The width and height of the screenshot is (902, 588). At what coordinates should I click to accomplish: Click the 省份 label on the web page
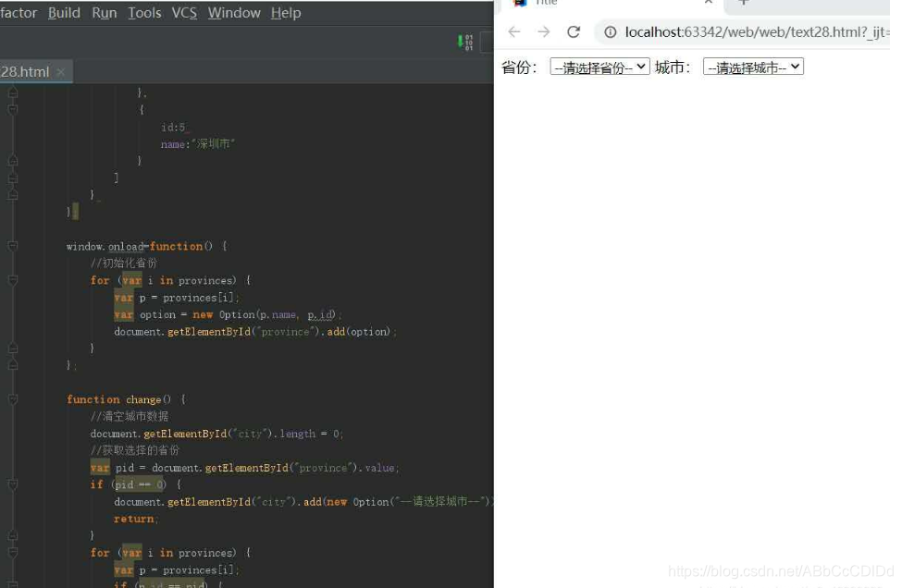tap(519, 67)
